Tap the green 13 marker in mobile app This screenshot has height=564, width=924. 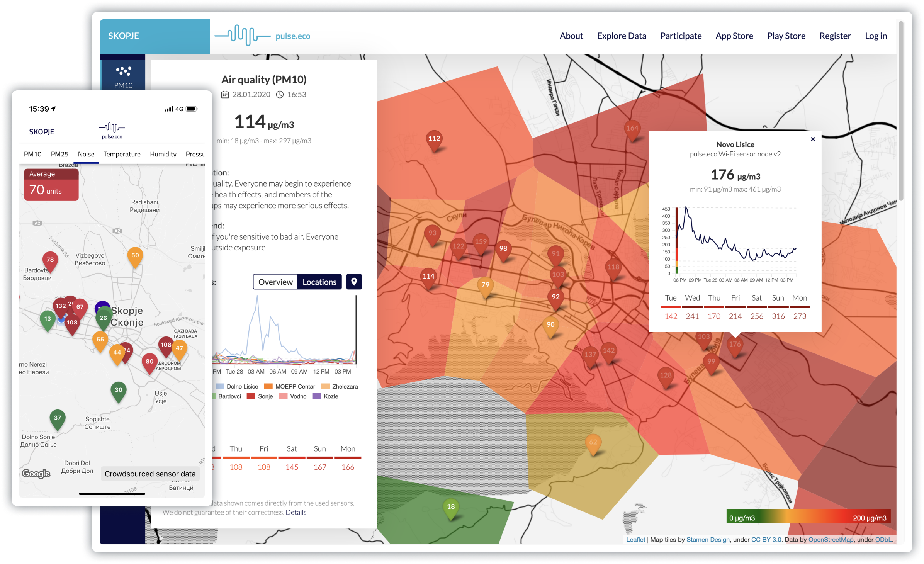click(x=47, y=321)
